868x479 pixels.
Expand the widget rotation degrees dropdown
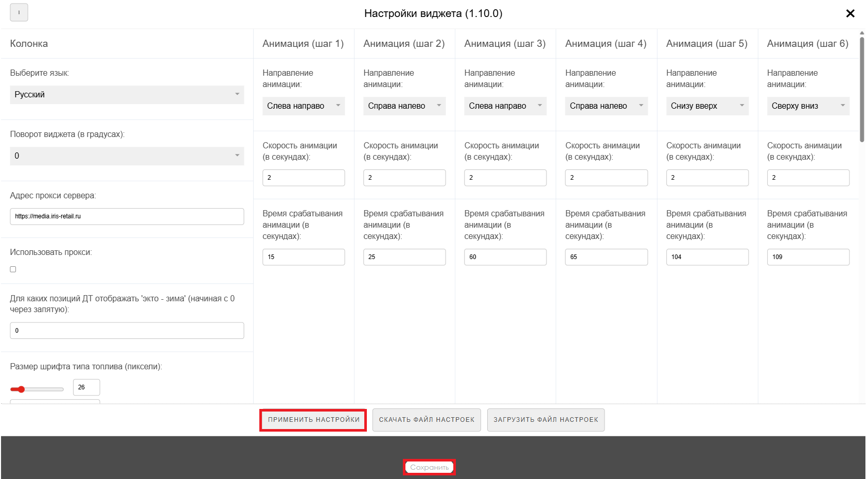[127, 156]
